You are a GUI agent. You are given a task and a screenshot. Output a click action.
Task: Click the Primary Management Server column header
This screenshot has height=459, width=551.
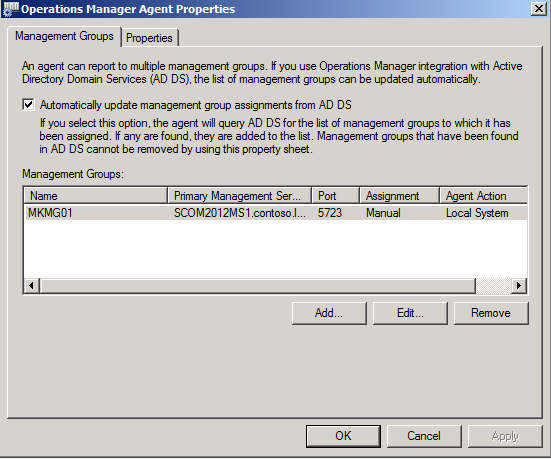[x=239, y=195]
